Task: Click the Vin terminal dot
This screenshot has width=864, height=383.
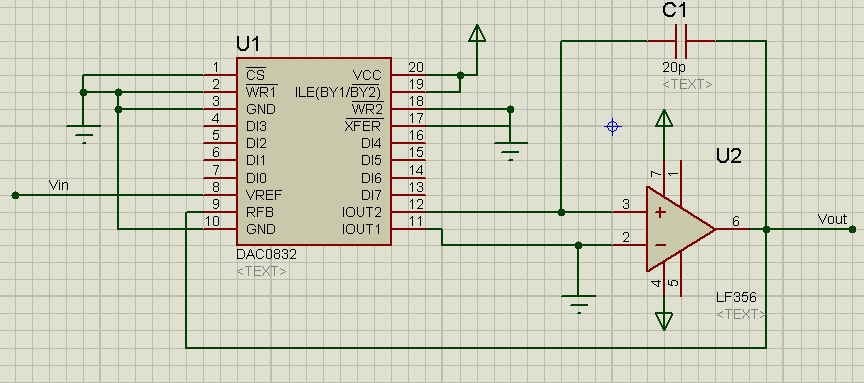Action: [15, 195]
